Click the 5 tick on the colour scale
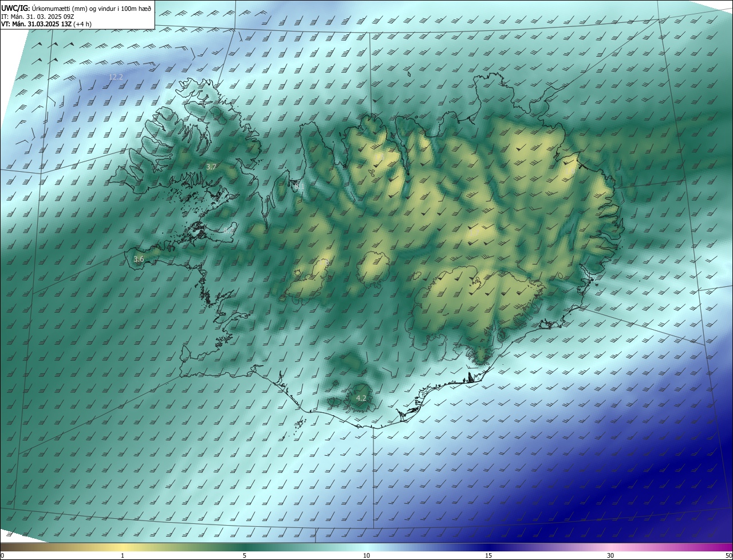 point(245,555)
